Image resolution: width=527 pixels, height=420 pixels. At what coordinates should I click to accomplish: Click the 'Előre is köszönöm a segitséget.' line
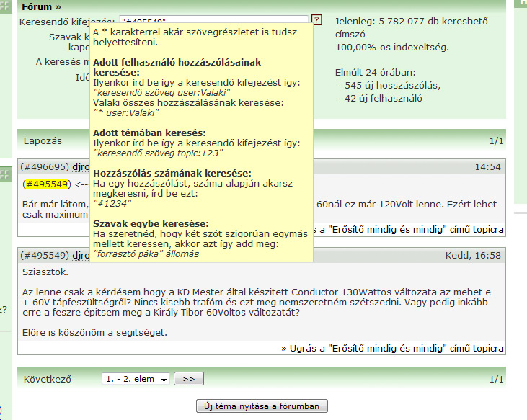pos(94,333)
